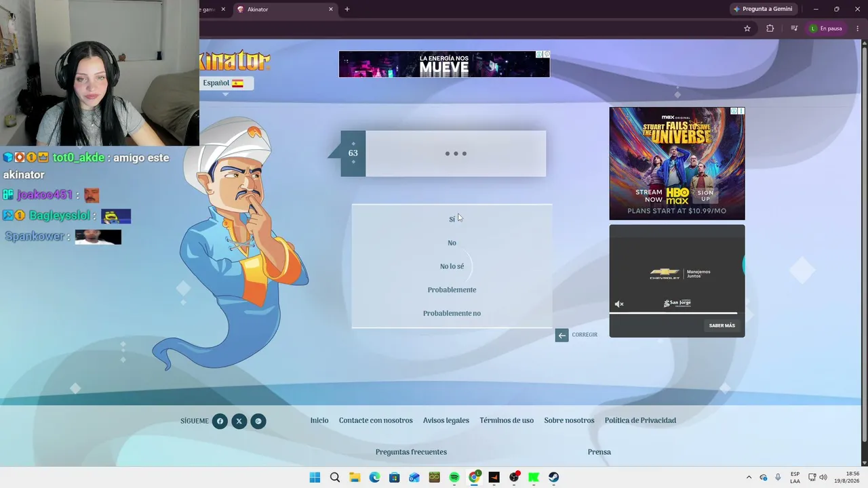Answer 'No' to the question
868x488 pixels.
[x=452, y=243]
